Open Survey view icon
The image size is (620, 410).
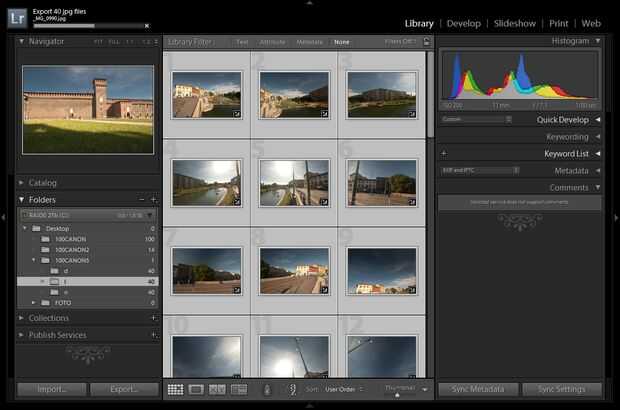click(x=239, y=389)
